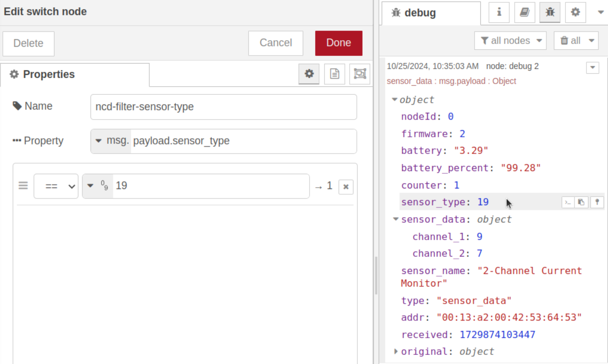Open the node description document icon
The image size is (608, 364).
point(334,74)
